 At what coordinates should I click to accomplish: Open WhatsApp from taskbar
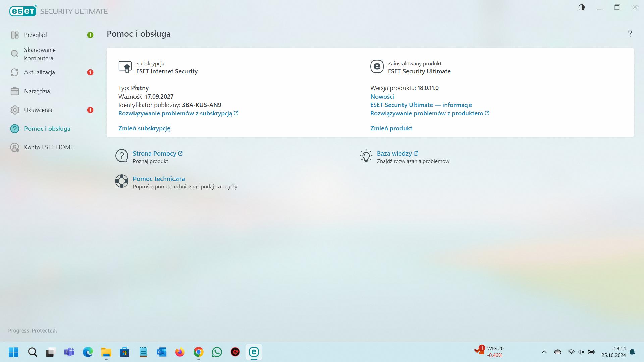[x=217, y=352]
